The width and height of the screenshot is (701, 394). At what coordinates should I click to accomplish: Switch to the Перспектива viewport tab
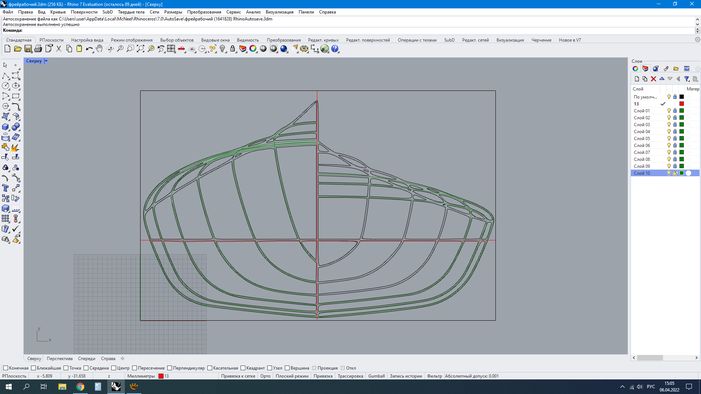pos(59,359)
